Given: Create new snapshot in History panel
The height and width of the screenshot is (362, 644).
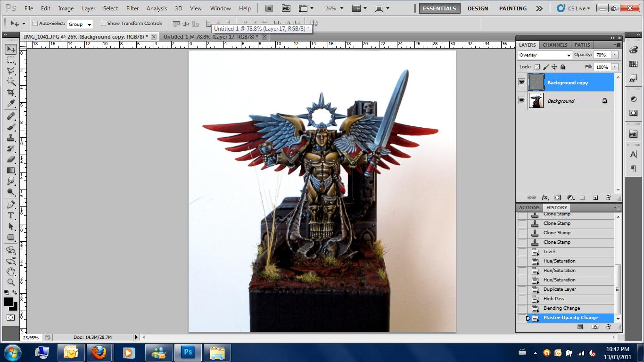Looking at the screenshot, I should [x=595, y=327].
